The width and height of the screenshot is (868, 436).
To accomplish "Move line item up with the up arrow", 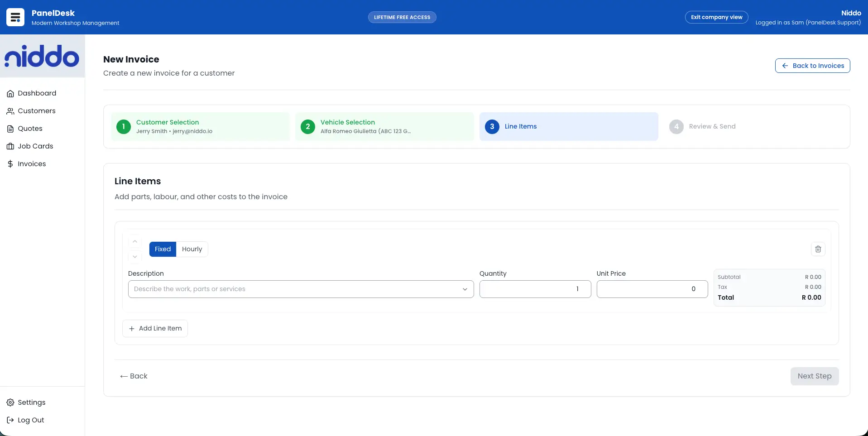I will click(x=134, y=241).
